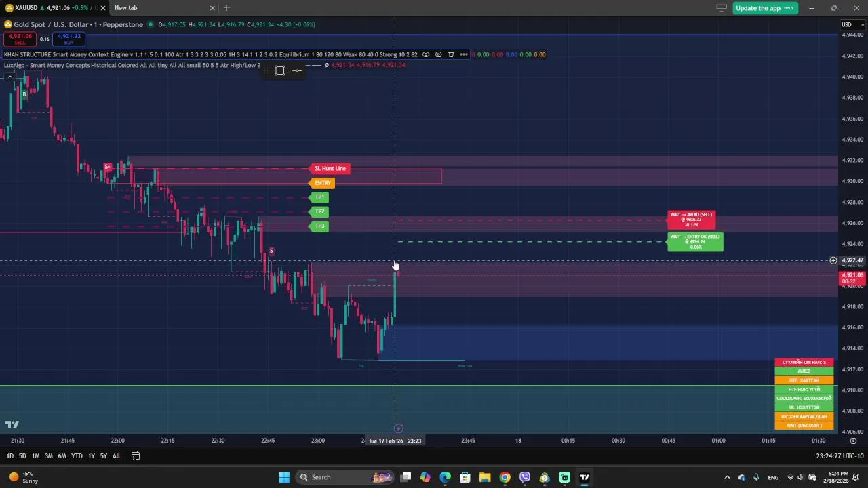Screen dimensions: 868x488
Task: Click the rectangle selection tool in floating toolbar
Action: point(279,70)
